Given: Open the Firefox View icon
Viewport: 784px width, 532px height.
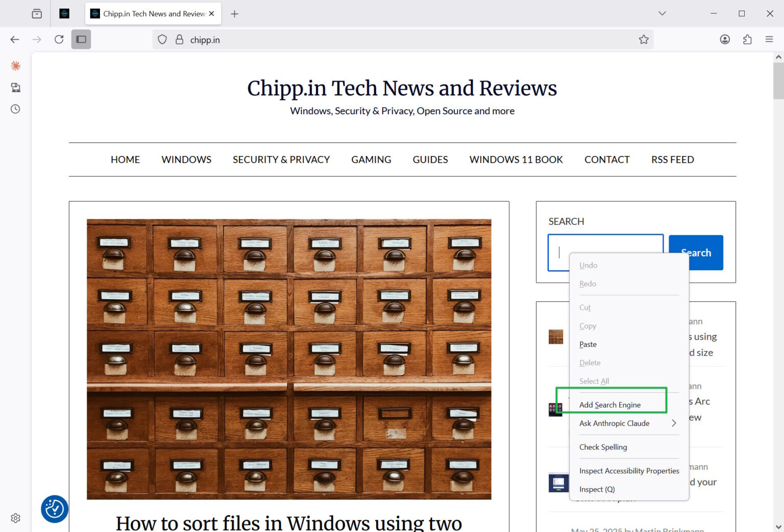Looking at the screenshot, I should [37, 14].
